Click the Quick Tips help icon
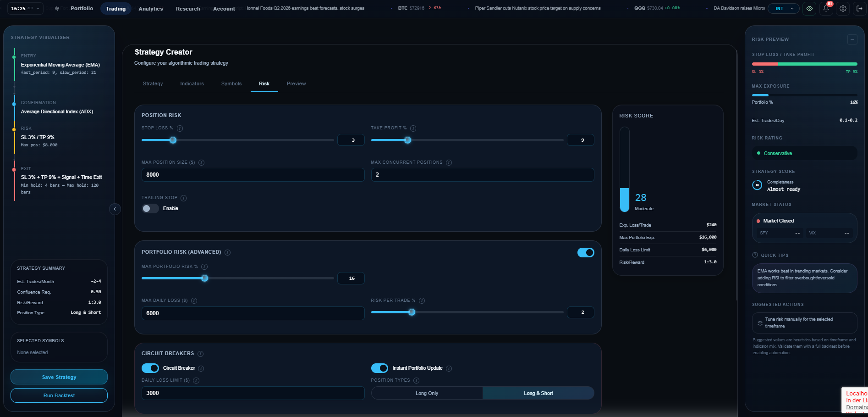The image size is (868, 417). point(755,255)
